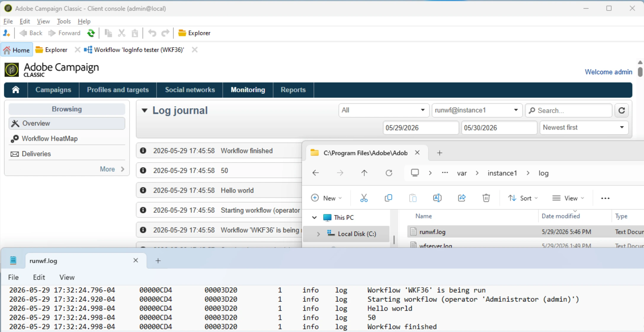
Task: Click the Back arrow in Campaign toolbar
Action: pyautogui.click(x=31, y=33)
